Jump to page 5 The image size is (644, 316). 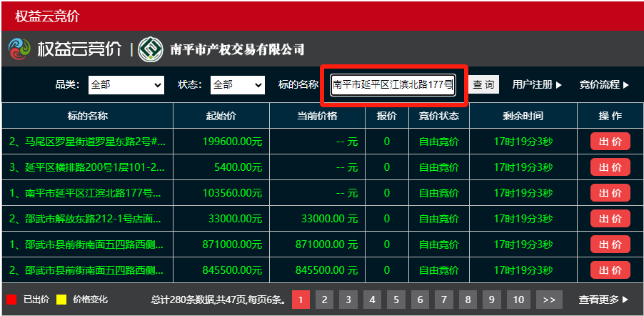click(x=395, y=300)
